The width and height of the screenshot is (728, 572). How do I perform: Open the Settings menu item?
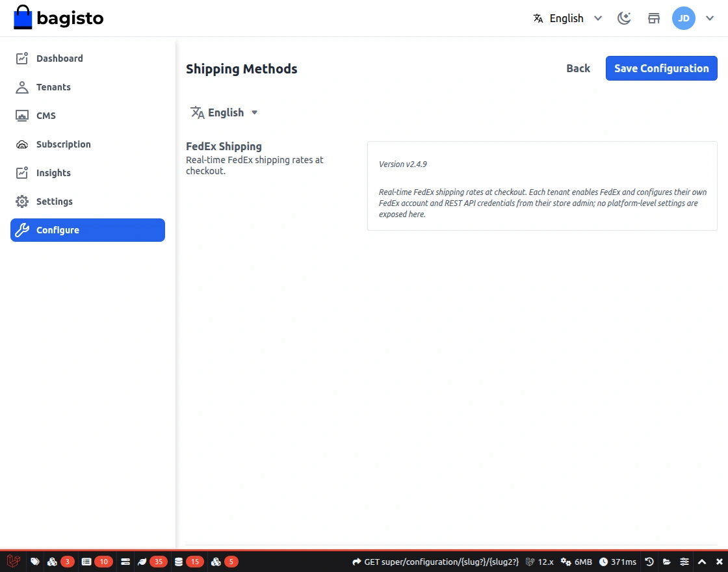[x=88, y=201]
